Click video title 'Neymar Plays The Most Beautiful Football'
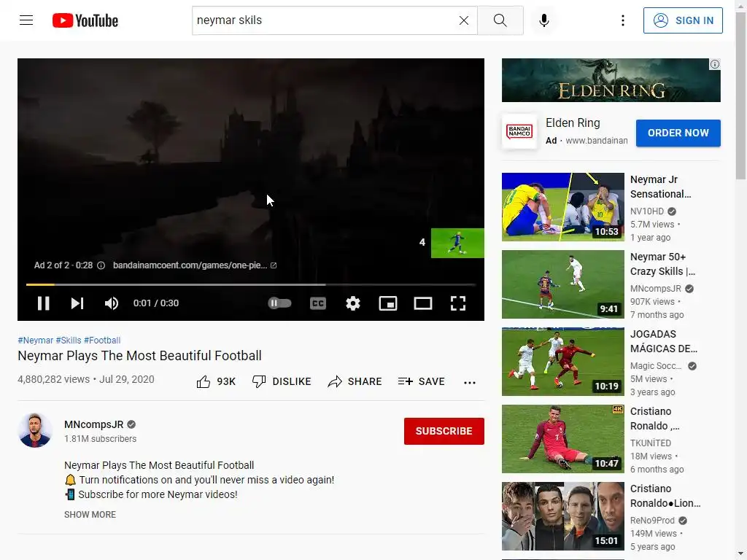Screen dimensions: 747x560 coord(139,356)
